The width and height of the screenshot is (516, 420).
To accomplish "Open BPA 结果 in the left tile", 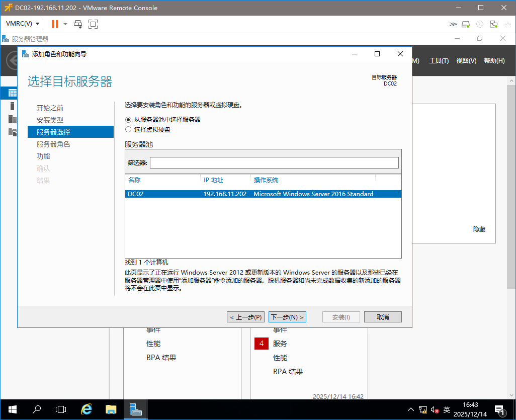I will pos(161,358).
